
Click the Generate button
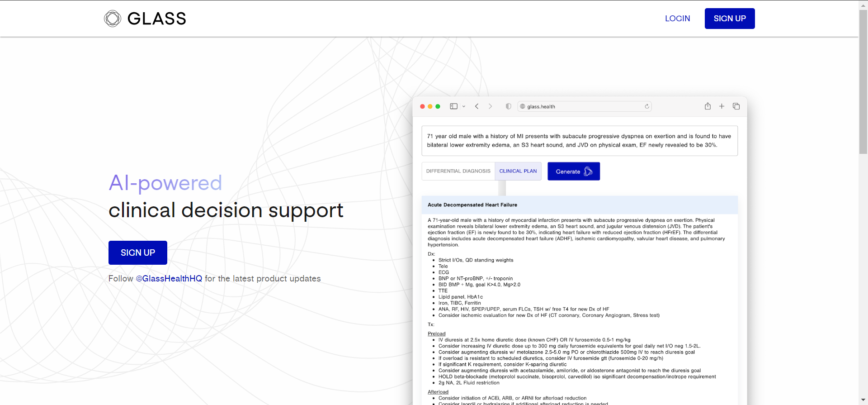pyautogui.click(x=574, y=171)
